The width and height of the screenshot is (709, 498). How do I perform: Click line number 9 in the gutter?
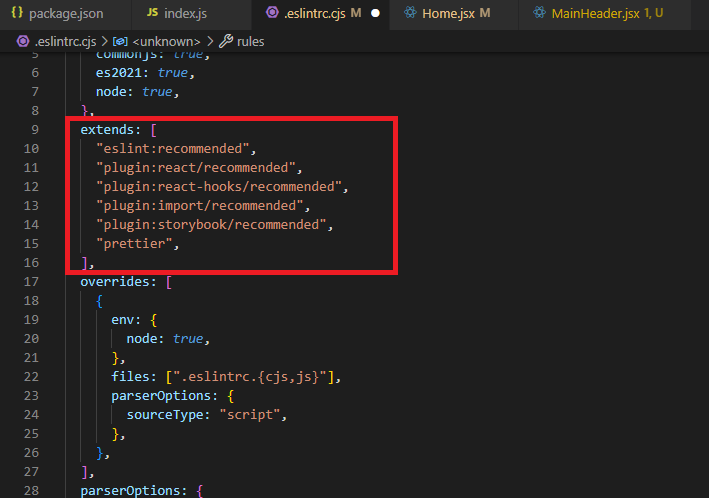pyautogui.click(x=35, y=130)
